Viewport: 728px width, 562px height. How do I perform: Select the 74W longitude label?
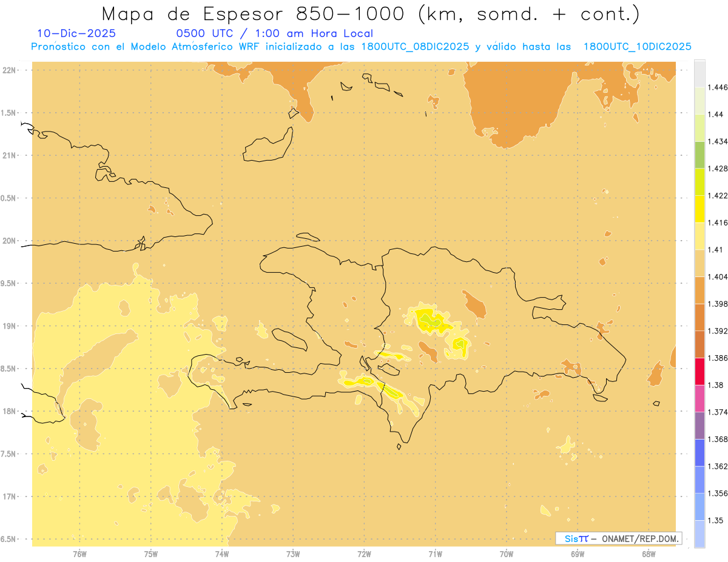click(222, 554)
